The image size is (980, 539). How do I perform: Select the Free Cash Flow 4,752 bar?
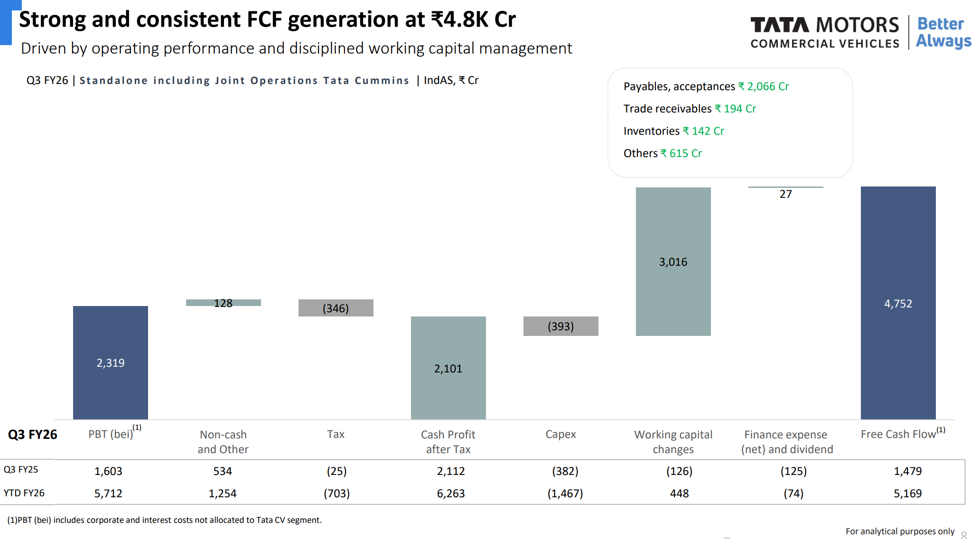pyautogui.click(x=898, y=303)
